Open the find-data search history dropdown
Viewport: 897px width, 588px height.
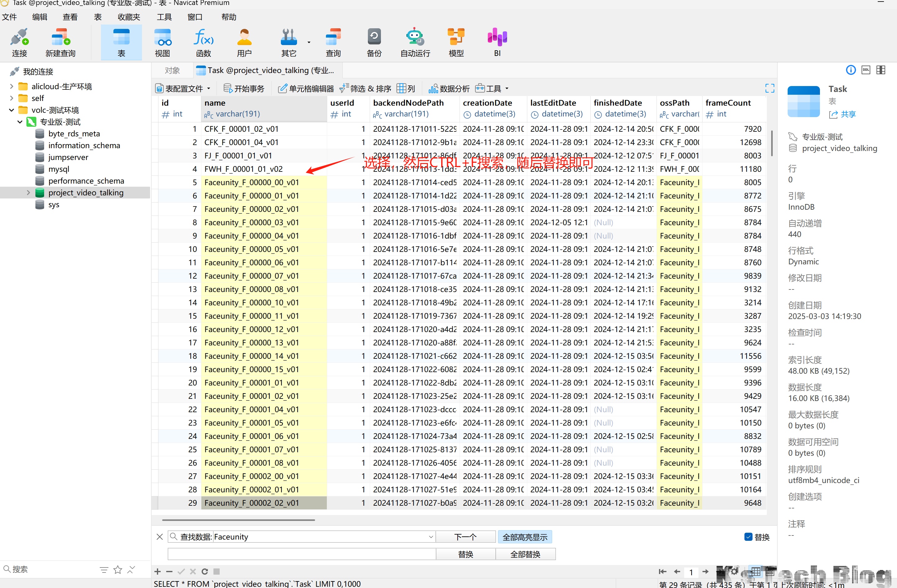click(x=431, y=537)
